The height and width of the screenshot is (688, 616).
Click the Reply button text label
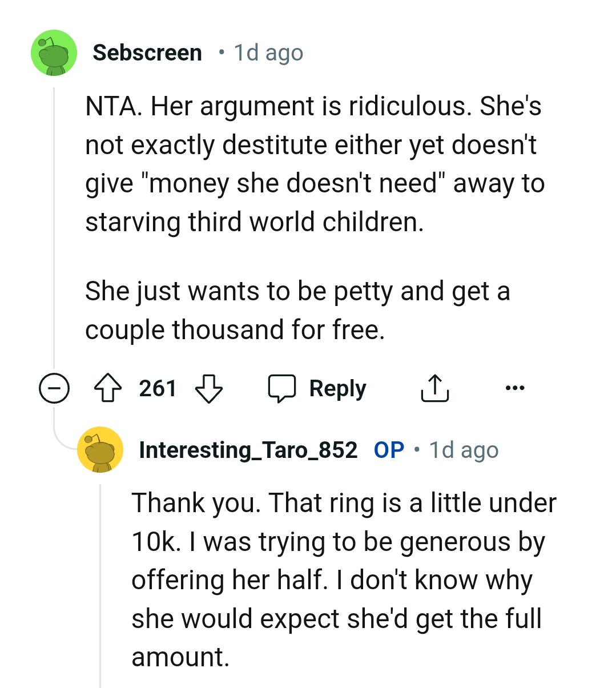337,388
